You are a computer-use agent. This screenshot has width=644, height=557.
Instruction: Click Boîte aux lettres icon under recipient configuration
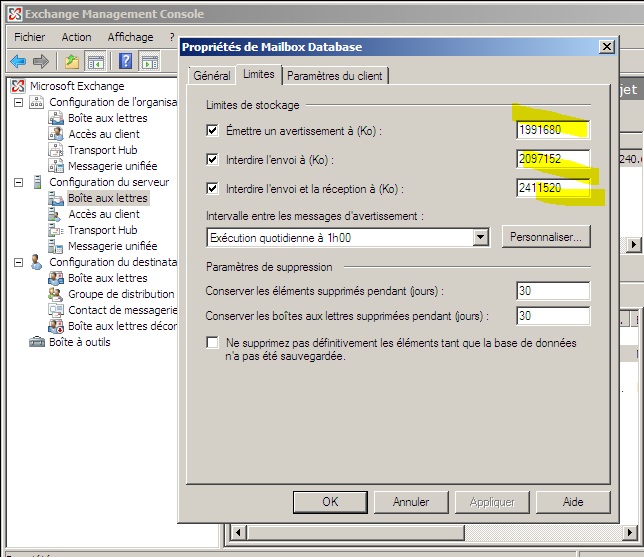click(x=56, y=278)
